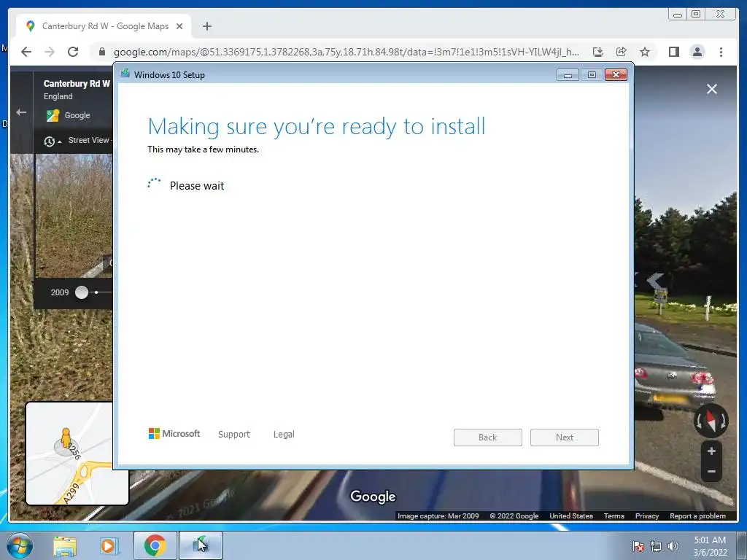Click the Google Maps icon beside Google label
This screenshot has height=560, width=747.
tap(53, 115)
